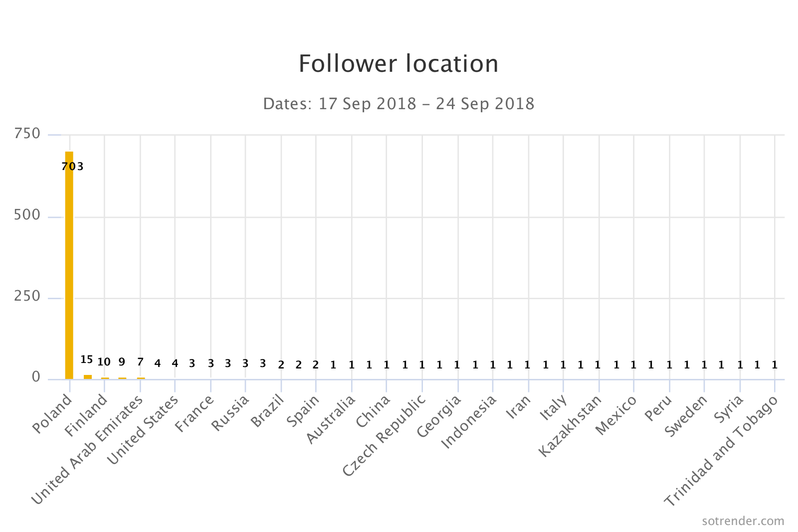The width and height of the screenshot is (798, 532).
Task: Click the United States axis label
Action: pyautogui.click(x=143, y=430)
